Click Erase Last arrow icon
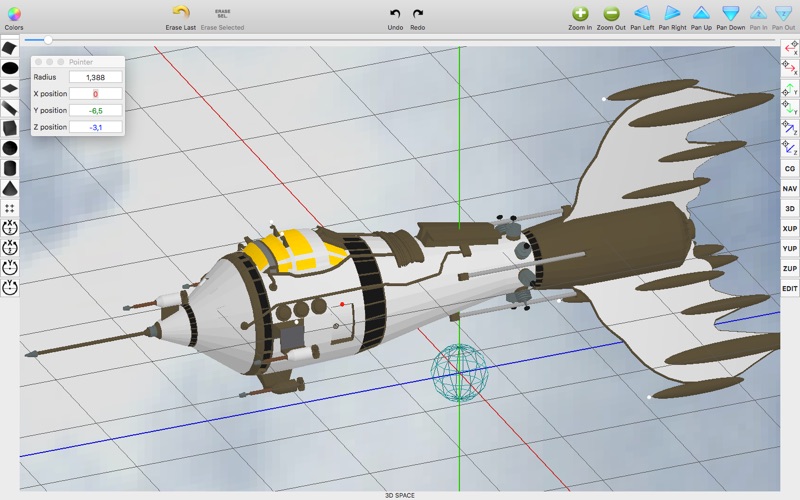The image size is (800, 500). 181,13
